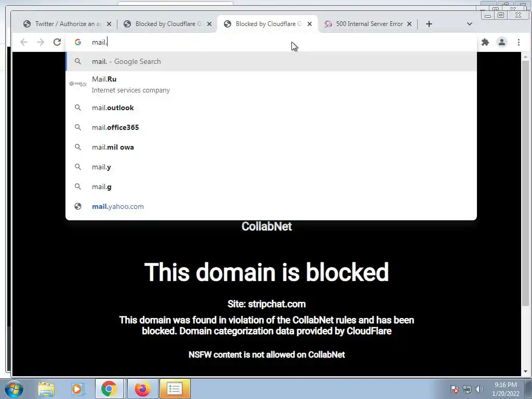Image resolution: width=532 pixels, height=399 pixels.
Task: Click the browser forward arrow
Action: point(41,42)
